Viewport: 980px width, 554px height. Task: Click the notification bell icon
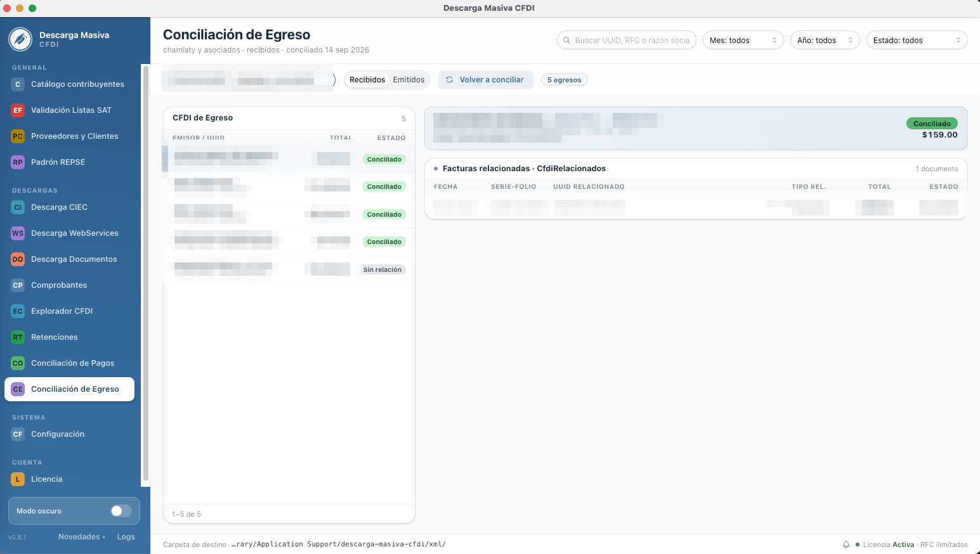click(x=846, y=544)
